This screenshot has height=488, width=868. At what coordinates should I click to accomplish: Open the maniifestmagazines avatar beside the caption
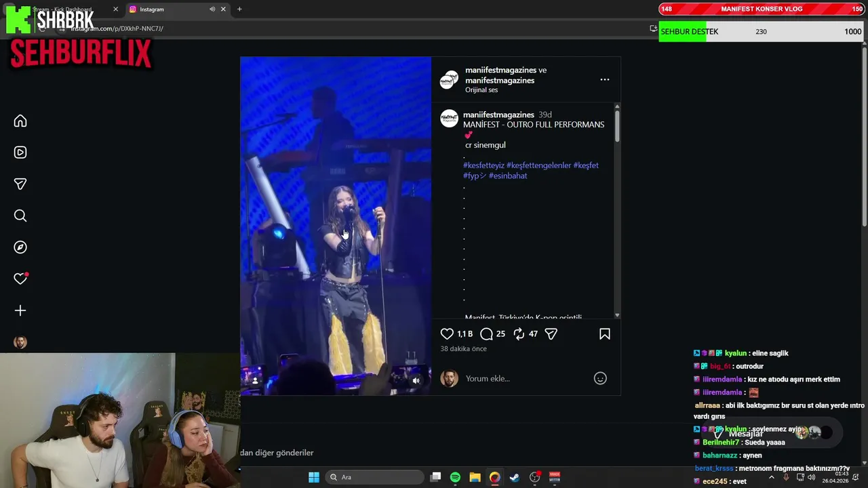tap(449, 119)
